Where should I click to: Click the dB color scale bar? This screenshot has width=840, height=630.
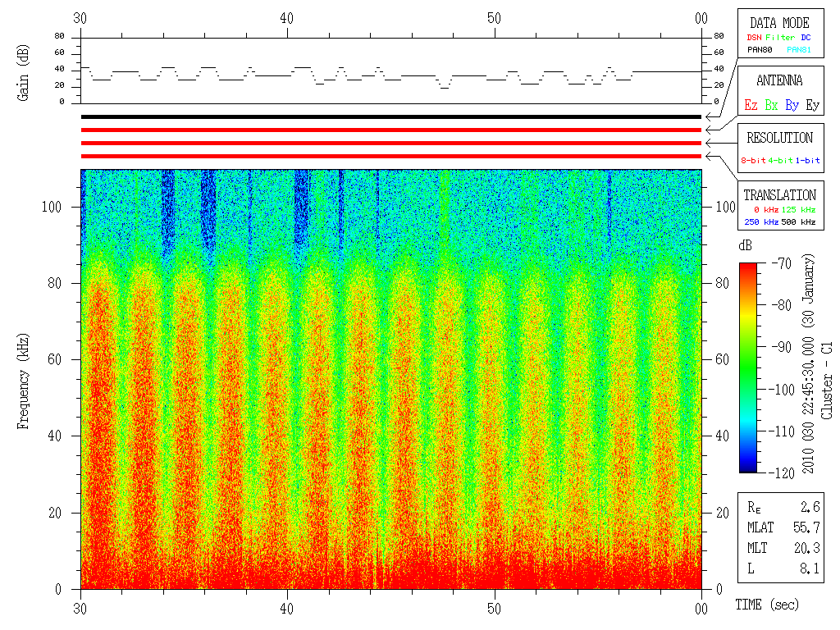[x=748, y=367]
